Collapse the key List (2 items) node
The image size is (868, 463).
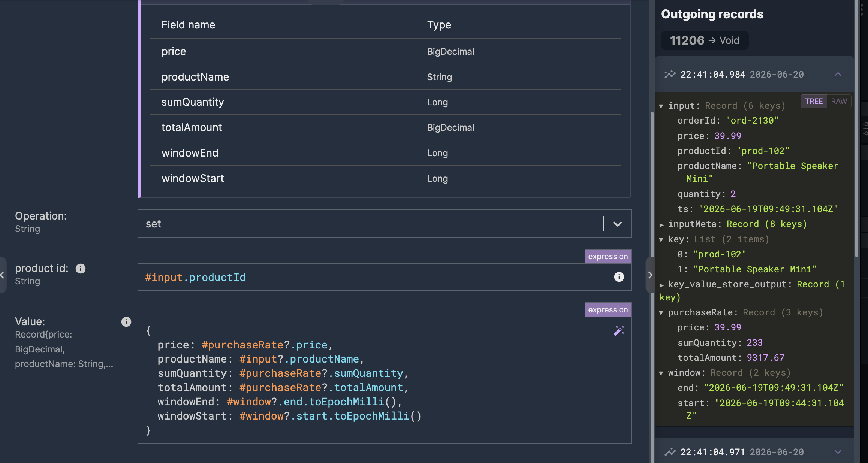[x=661, y=240]
